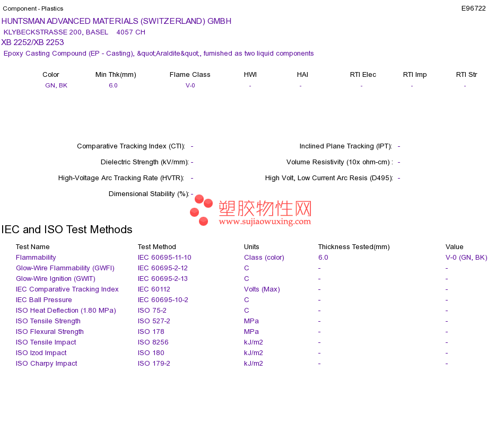
Task: Click the ISO Flexural Strength link
Action: [x=50, y=332]
